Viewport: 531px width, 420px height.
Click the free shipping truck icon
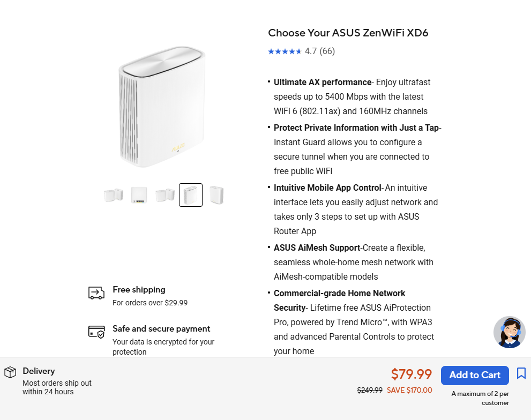click(x=96, y=293)
